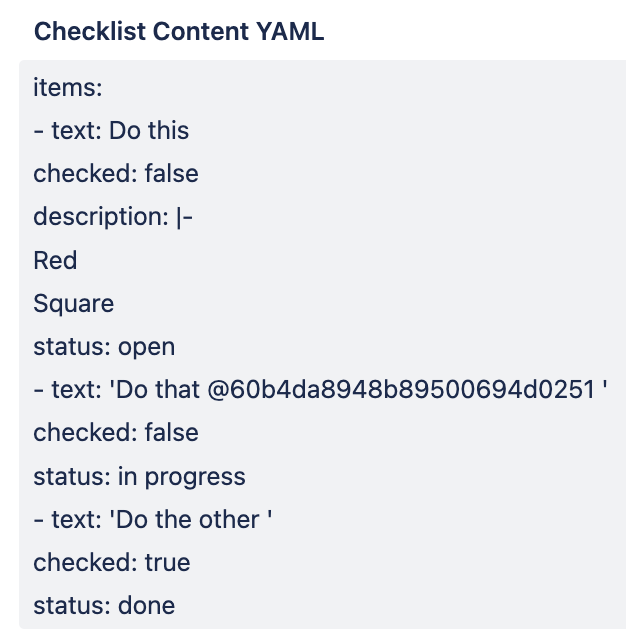Click the "items:" line
This screenshot has height=637, width=626.
(68, 88)
